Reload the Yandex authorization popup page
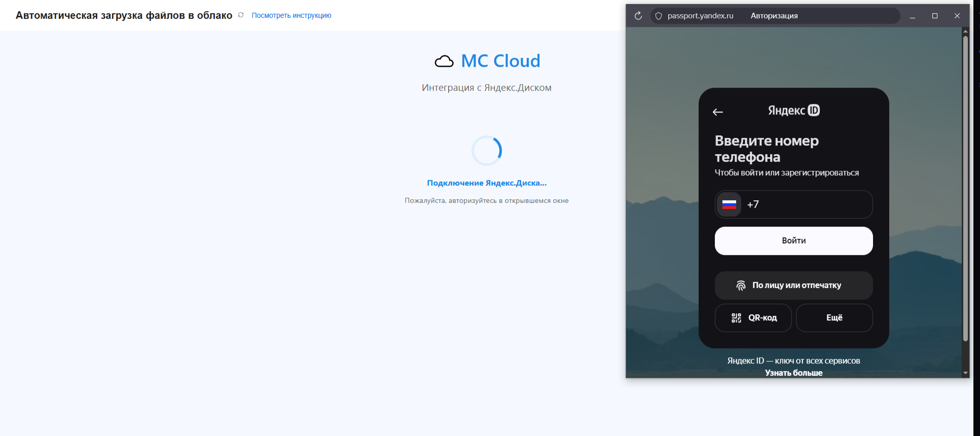The width and height of the screenshot is (980, 436). 638,16
